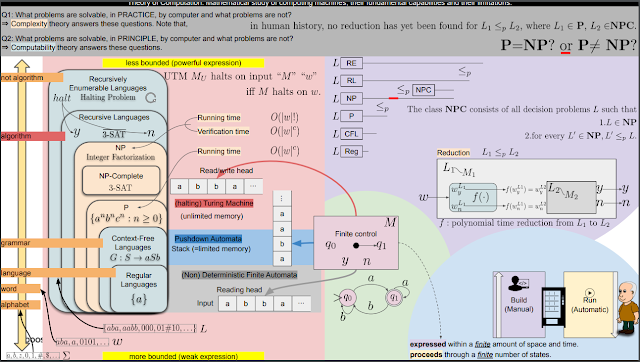Click the 'Input' label before the bottom tape
Image resolution: width=640 pixels, height=362 pixels.
point(205,303)
